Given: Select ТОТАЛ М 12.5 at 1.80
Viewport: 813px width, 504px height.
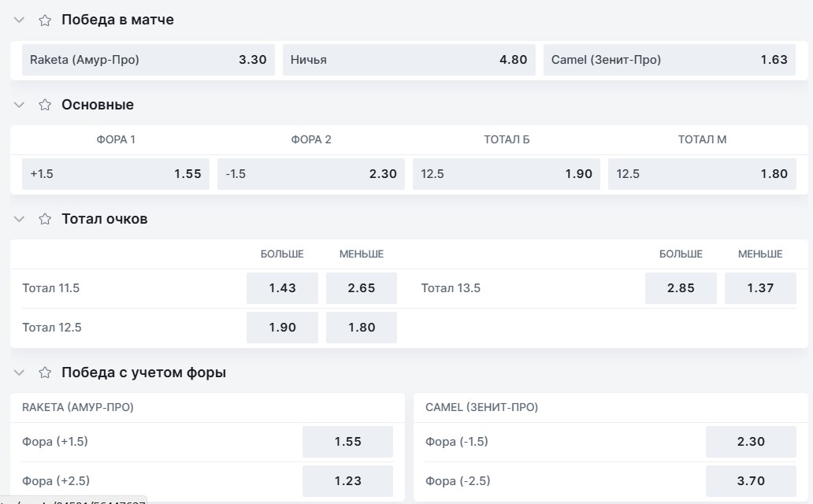Looking at the screenshot, I should tap(702, 174).
